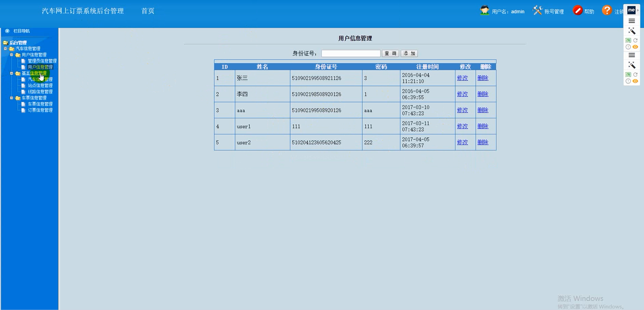Image resolution: width=644 pixels, height=310 pixels.
Task: Click the page icon beside 订票信息管理
Action: click(x=24, y=110)
